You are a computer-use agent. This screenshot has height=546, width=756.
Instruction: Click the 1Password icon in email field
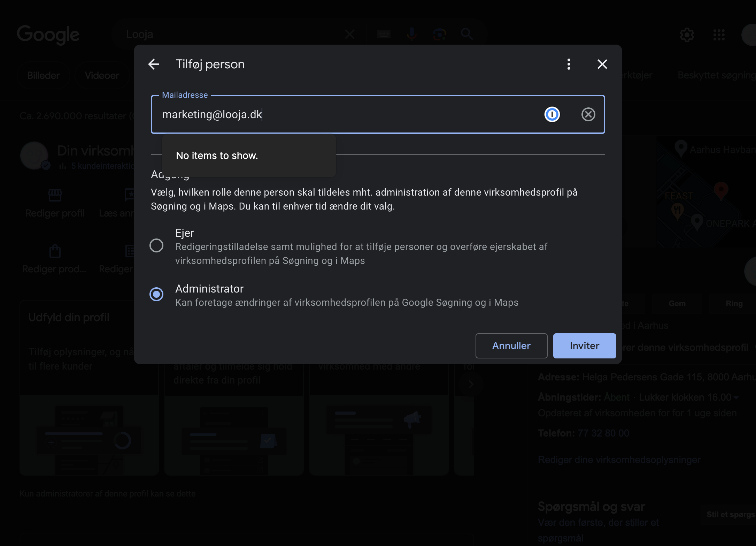click(x=552, y=114)
